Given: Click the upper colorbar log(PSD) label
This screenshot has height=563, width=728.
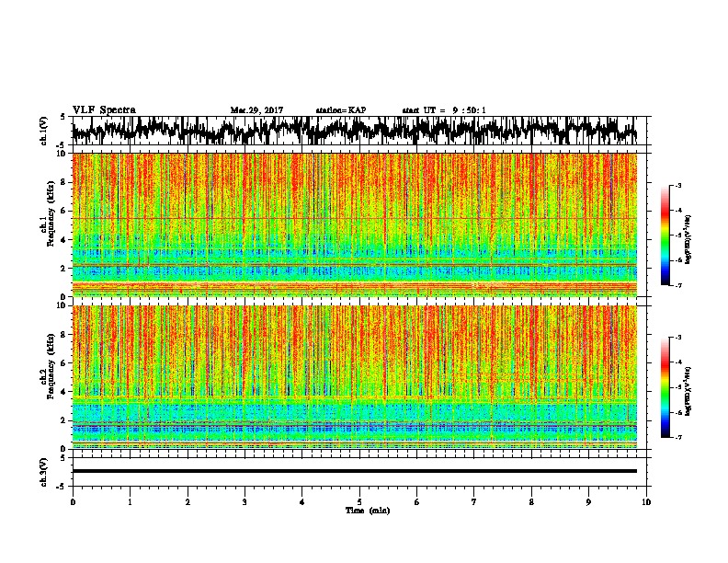Looking at the screenshot, I should [688, 240].
